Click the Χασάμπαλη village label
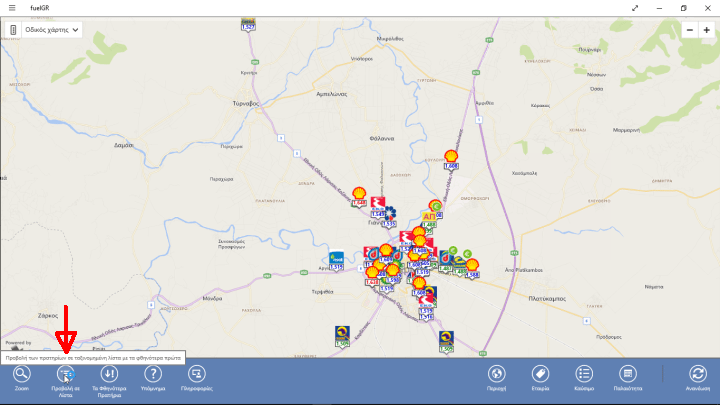Image resolution: width=720 pixels, height=405 pixels. (x=524, y=173)
